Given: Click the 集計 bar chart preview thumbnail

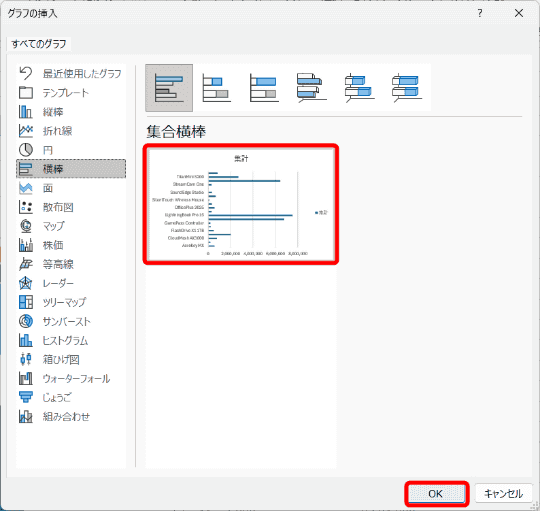Looking at the screenshot, I should tap(241, 204).
